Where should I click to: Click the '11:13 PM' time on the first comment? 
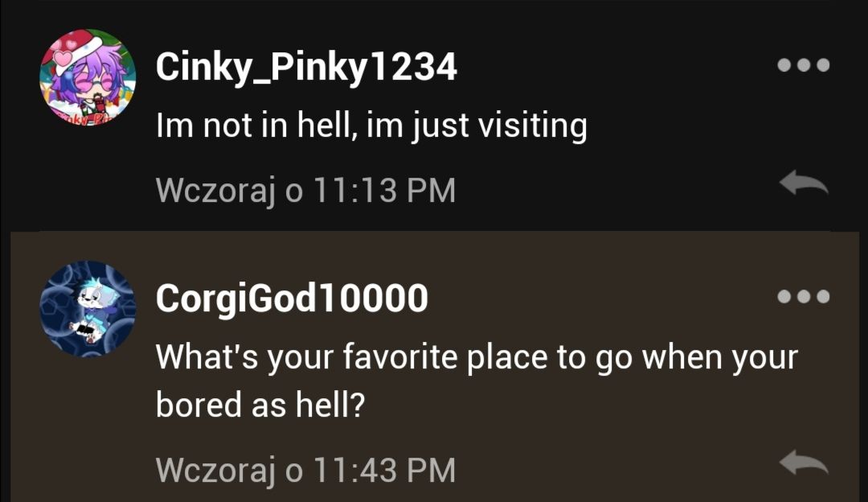tap(385, 190)
